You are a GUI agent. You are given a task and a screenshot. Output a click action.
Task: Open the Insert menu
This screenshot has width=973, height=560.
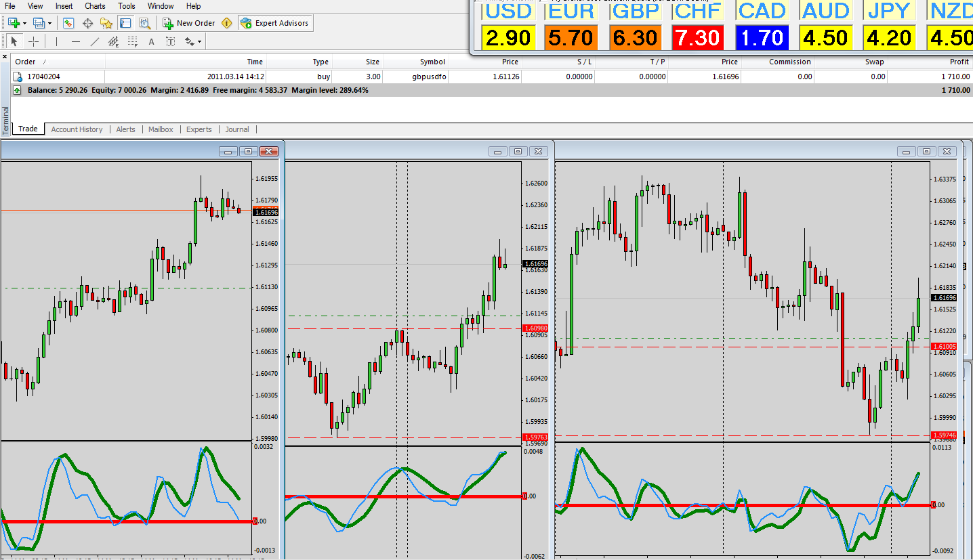[x=64, y=6]
